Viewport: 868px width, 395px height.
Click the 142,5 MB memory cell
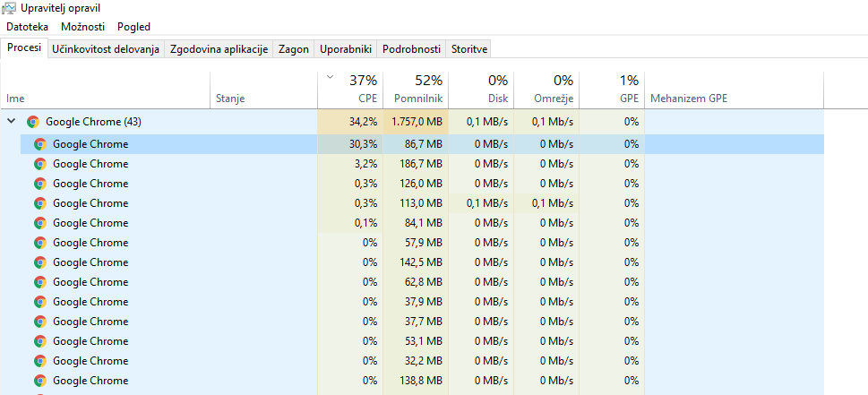416,262
